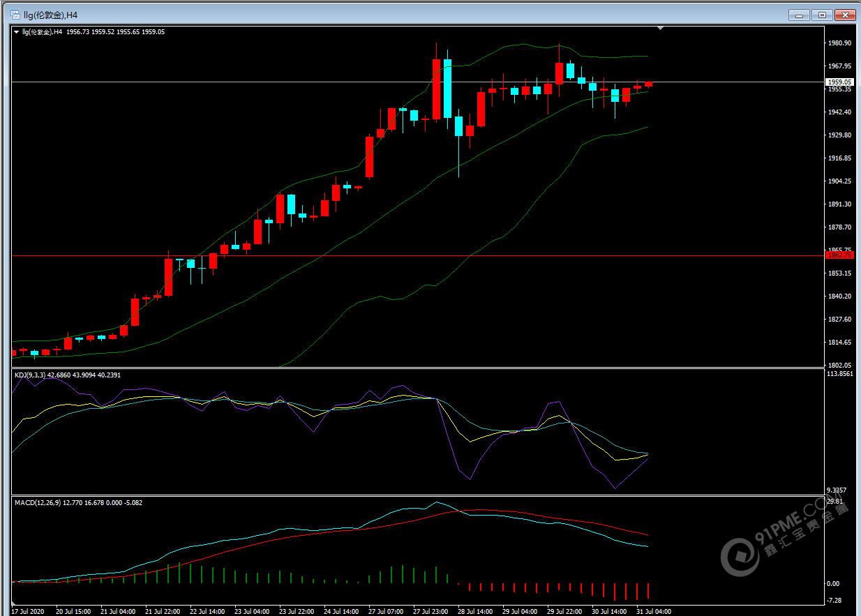This screenshot has height=616, width=861.
Task: Click price level 1878.70 on the price axis
Action: click(x=839, y=227)
